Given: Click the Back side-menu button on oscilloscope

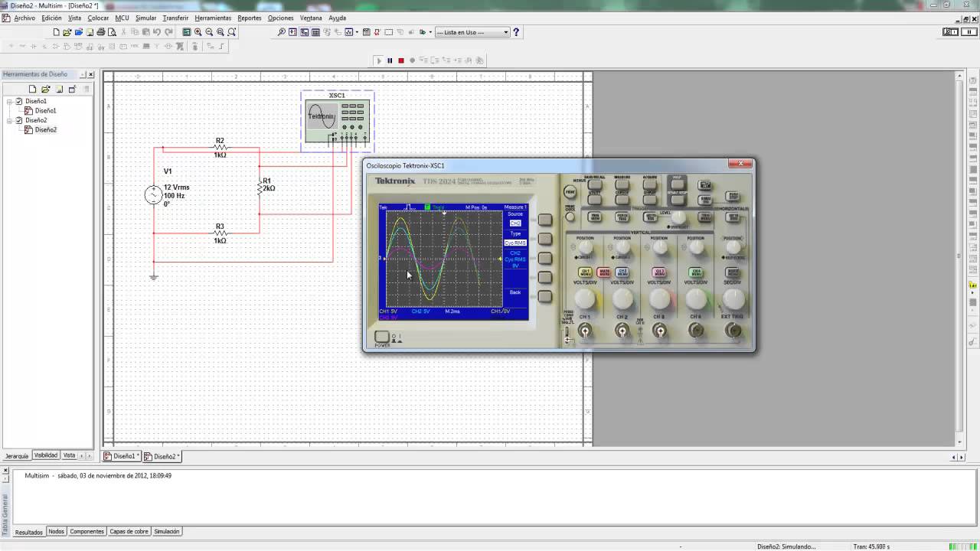Looking at the screenshot, I should (545, 296).
